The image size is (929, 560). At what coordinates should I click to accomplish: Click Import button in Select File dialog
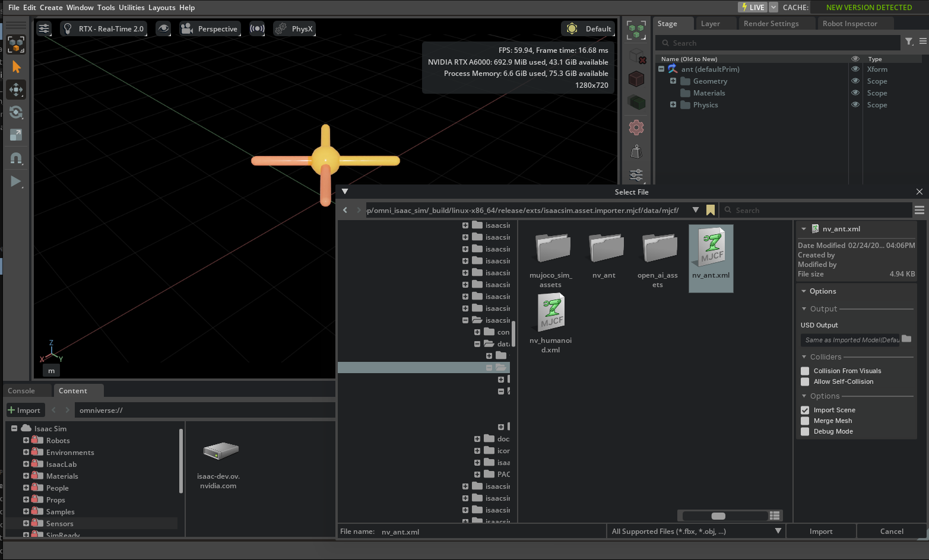coord(821,532)
